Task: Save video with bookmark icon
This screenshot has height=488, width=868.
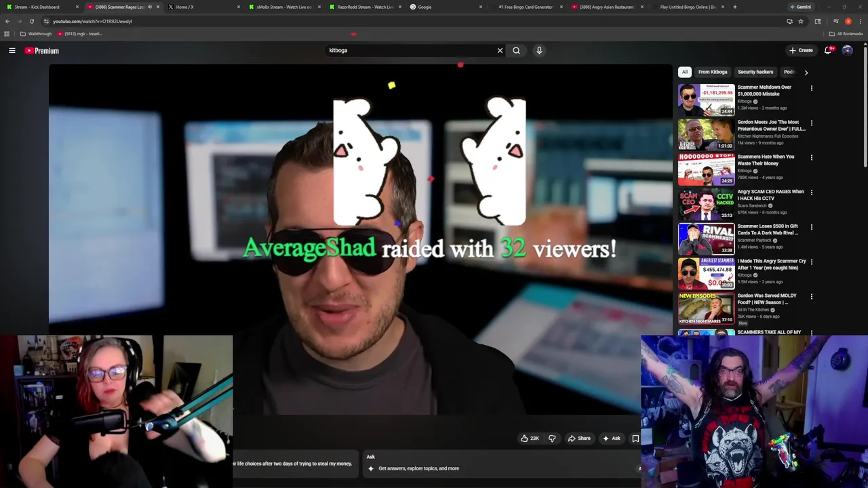Action: pyautogui.click(x=635, y=439)
